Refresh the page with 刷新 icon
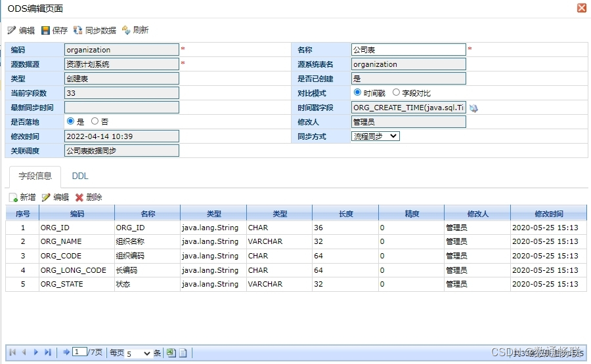591x364 pixels. 126,30
